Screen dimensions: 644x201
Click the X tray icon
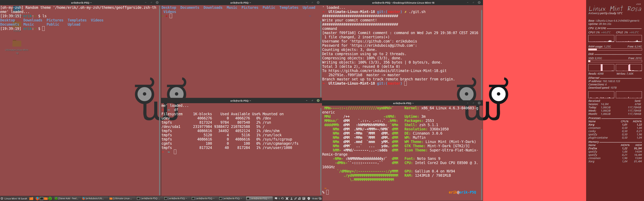point(287,199)
